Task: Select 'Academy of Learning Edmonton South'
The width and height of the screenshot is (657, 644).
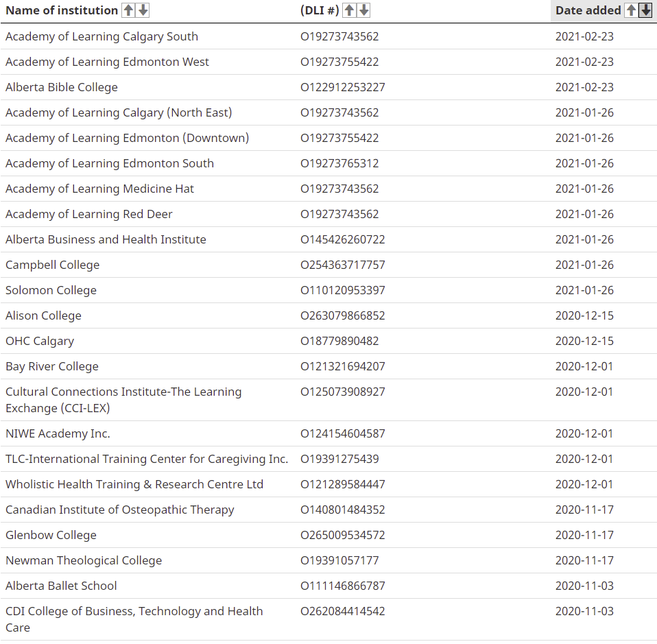Action: coord(109,163)
